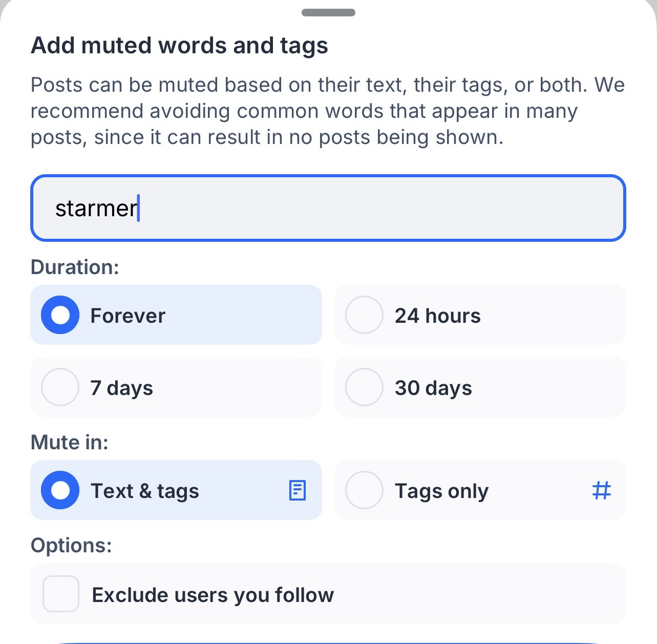Click the "Forever" option label
Viewport: 657px width, 644px height.
click(128, 316)
